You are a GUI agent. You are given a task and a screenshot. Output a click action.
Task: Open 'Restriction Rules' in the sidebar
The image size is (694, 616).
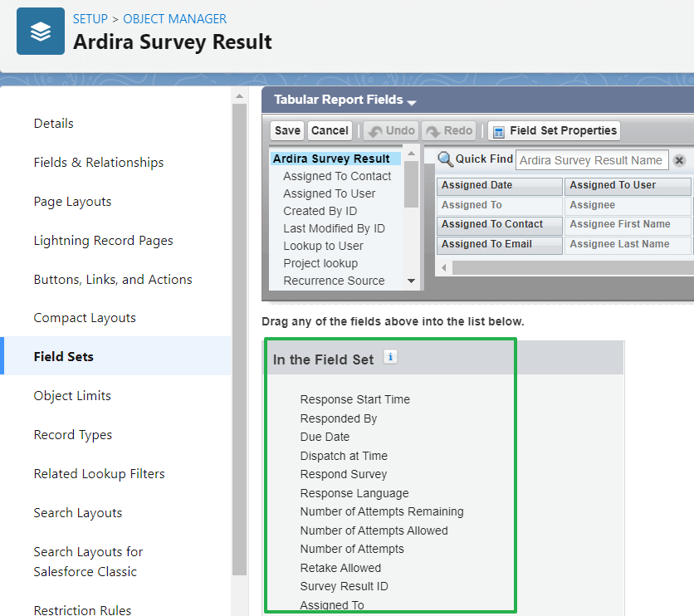tap(82, 609)
